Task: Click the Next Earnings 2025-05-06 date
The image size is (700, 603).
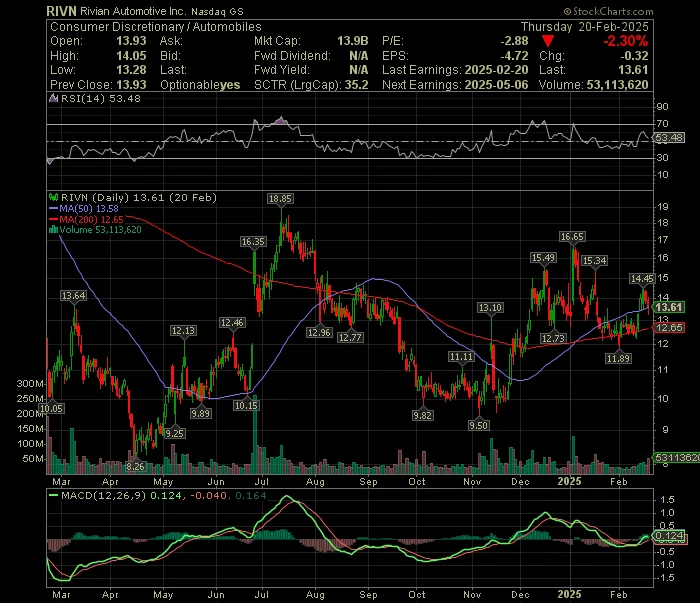Action: pyautogui.click(x=496, y=85)
